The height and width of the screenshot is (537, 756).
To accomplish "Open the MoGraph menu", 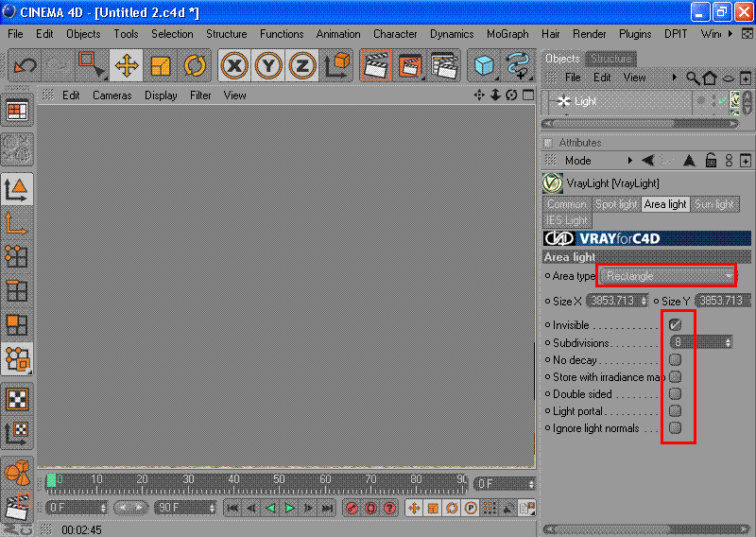I will click(507, 34).
